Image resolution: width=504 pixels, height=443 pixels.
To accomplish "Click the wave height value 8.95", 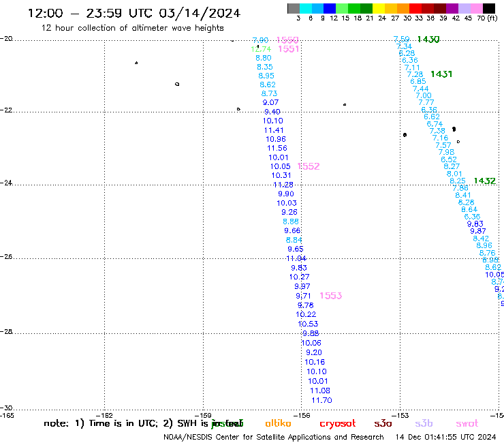I will pos(266,76).
